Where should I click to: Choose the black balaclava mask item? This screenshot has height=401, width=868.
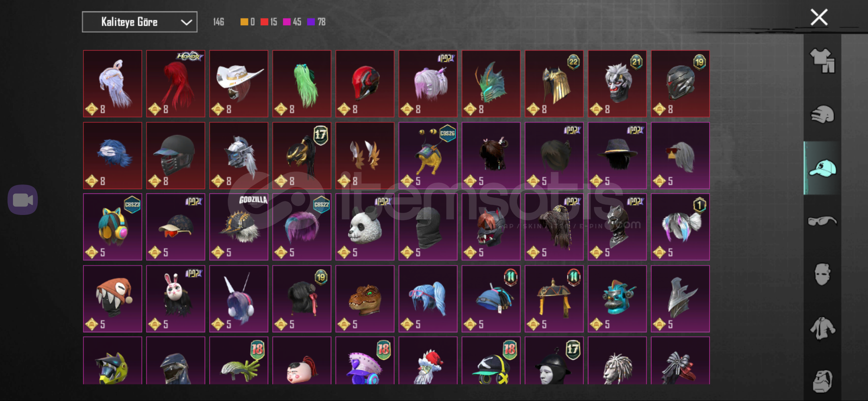tap(428, 227)
